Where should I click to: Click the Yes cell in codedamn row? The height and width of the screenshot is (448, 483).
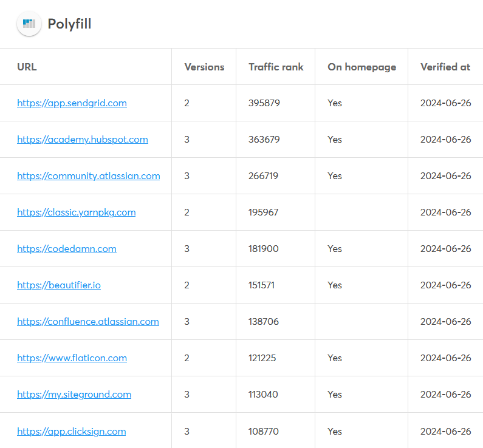coord(335,249)
